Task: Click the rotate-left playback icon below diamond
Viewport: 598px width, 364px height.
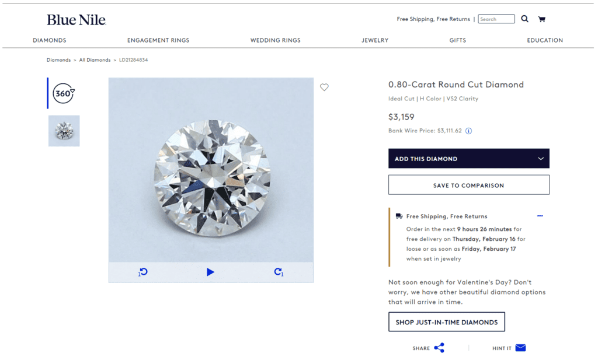Action: pos(142,272)
